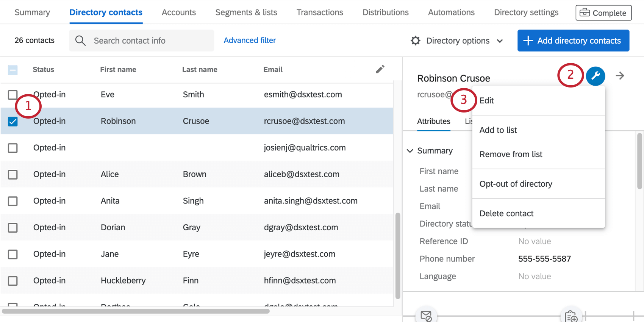The height and width of the screenshot is (322, 644).
Task: Click the pencil edit columns icon
Action: click(380, 69)
